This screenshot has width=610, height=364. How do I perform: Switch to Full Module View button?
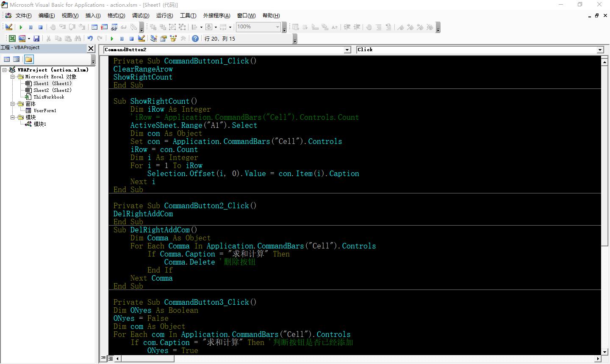click(110, 358)
